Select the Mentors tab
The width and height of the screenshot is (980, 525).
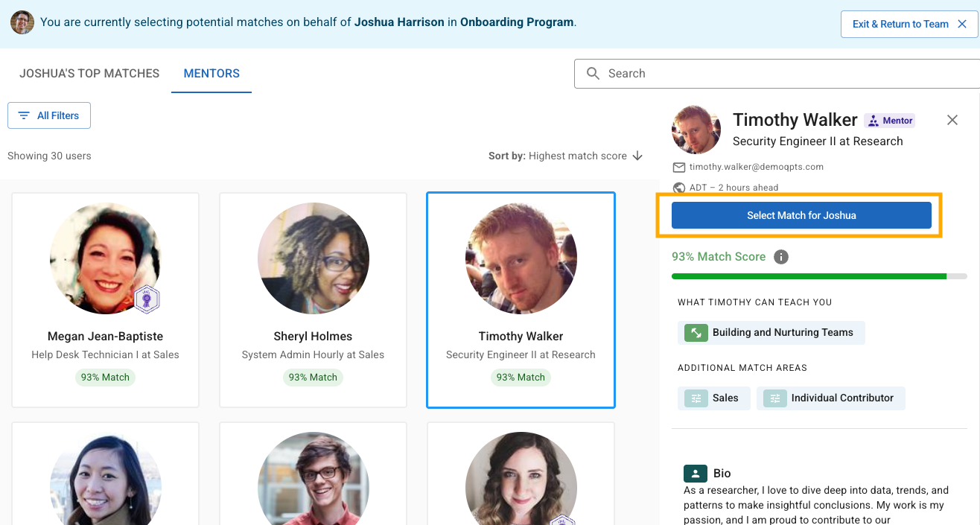coord(211,74)
